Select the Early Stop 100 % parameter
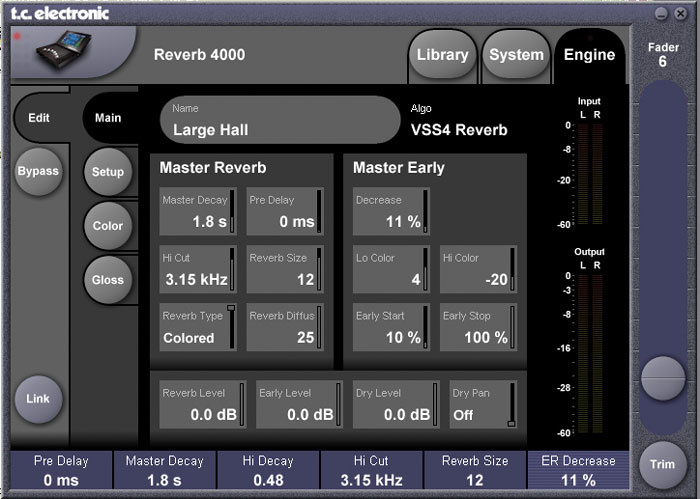The image size is (700, 499). click(479, 328)
